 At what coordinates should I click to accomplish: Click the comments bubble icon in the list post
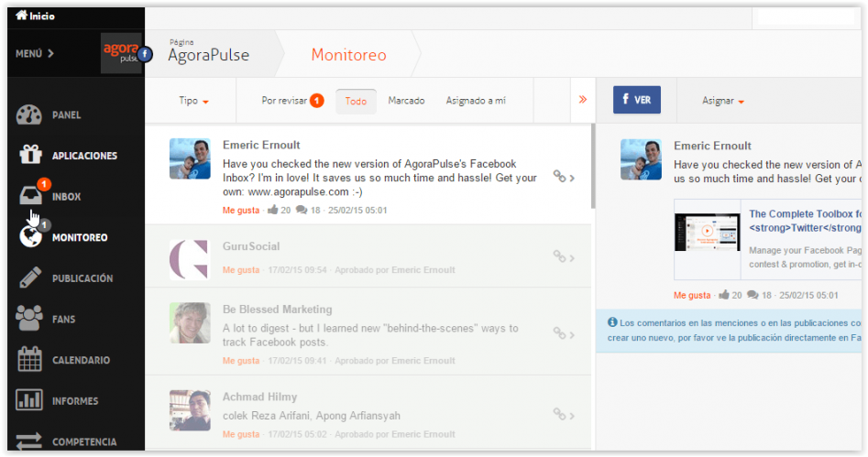click(302, 210)
